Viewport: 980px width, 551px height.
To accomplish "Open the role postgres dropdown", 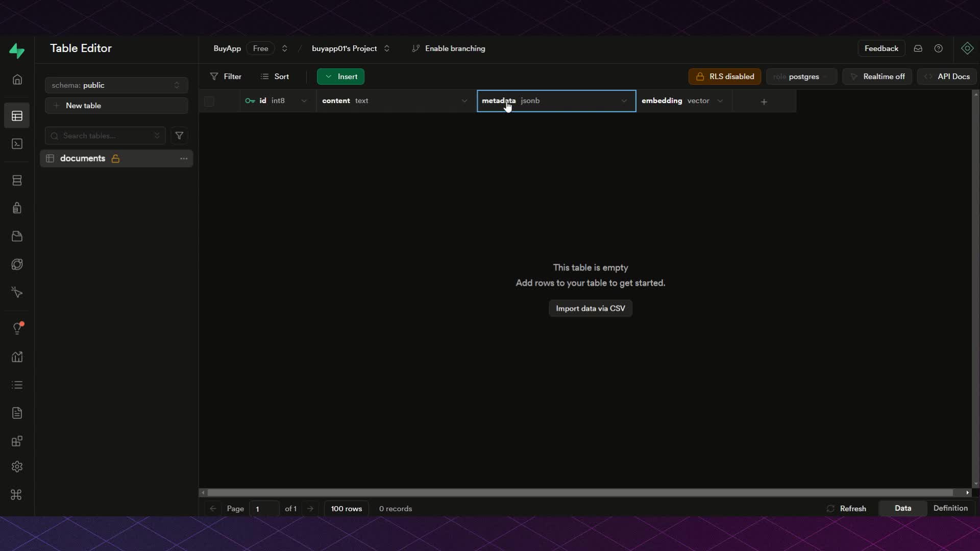I will coord(801,77).
